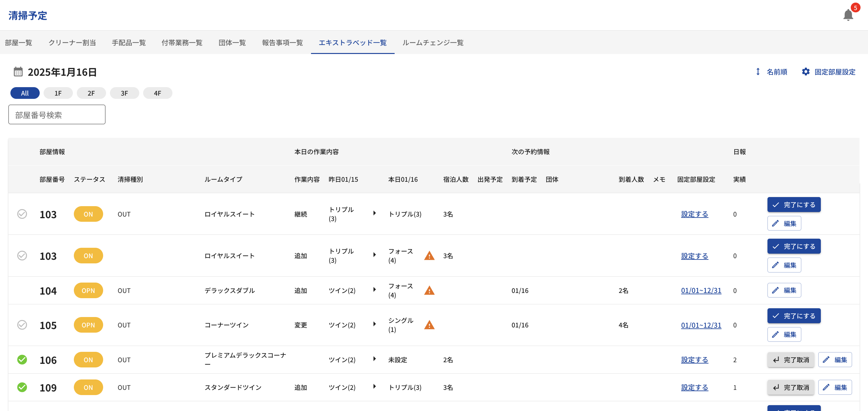
Task: Switch to the ルームチェンジ一覧 tab
Action: [433, 43]
